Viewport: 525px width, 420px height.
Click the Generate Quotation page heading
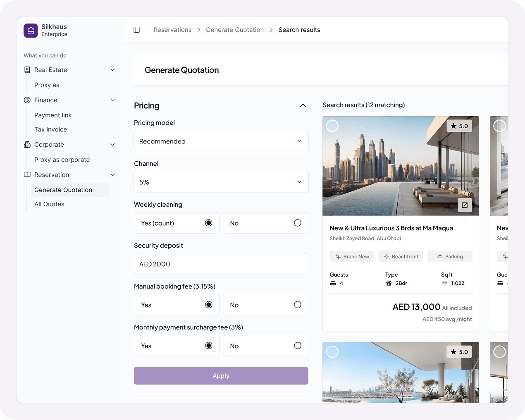(x=181, y=70)
